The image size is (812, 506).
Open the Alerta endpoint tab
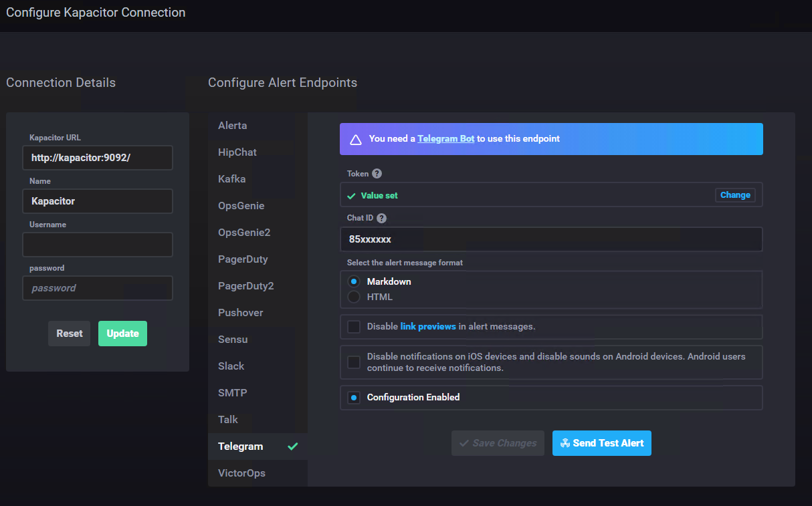pos(233,126)
